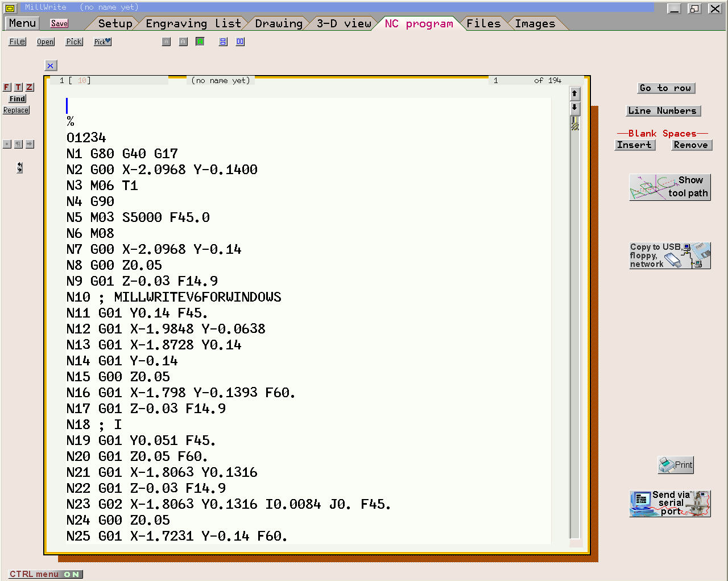Switch to the Drawing tab

point(278,23)
